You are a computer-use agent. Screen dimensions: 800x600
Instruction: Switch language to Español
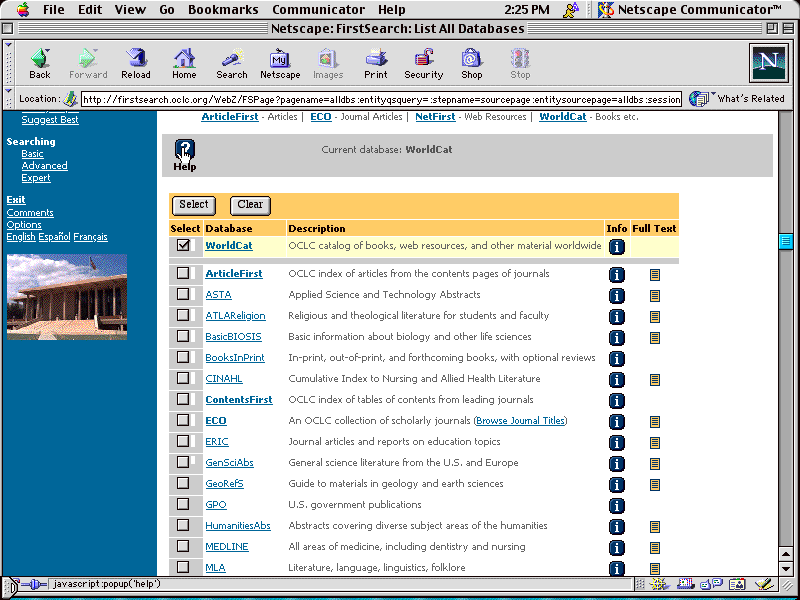(54, 237)
